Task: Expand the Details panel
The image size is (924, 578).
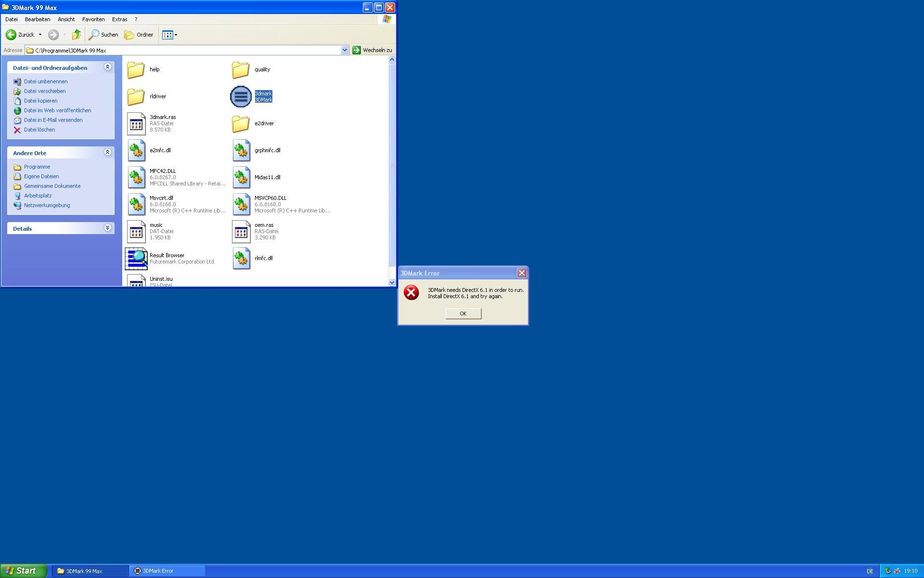Action: (x=107, y=228)
